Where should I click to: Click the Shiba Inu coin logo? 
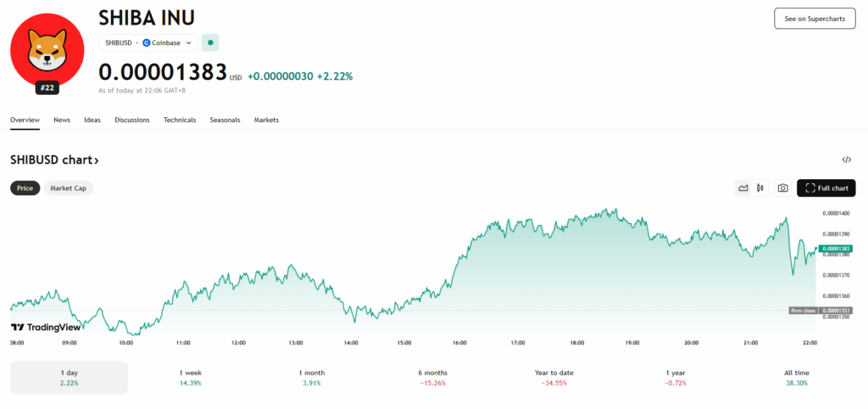tap(47, 50)
